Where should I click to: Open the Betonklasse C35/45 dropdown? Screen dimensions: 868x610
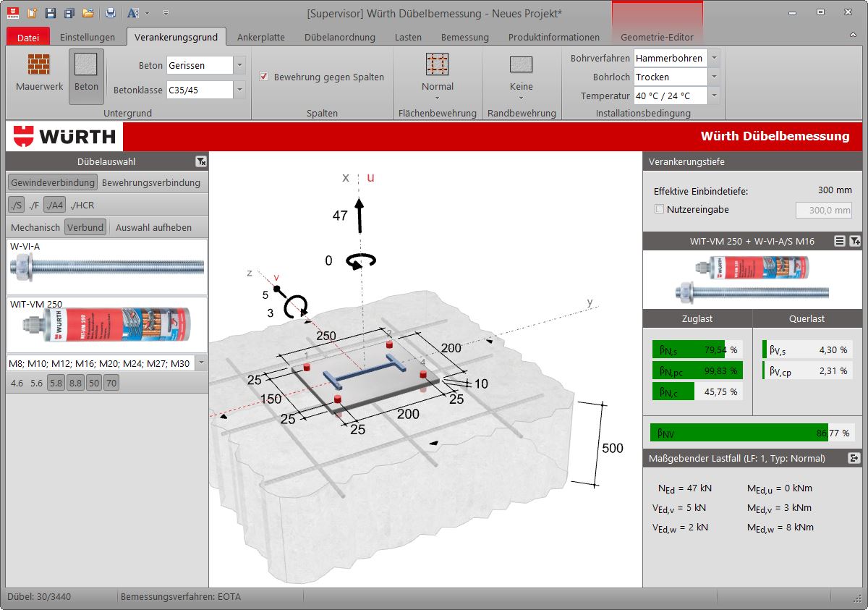click(x=239, y=90)
